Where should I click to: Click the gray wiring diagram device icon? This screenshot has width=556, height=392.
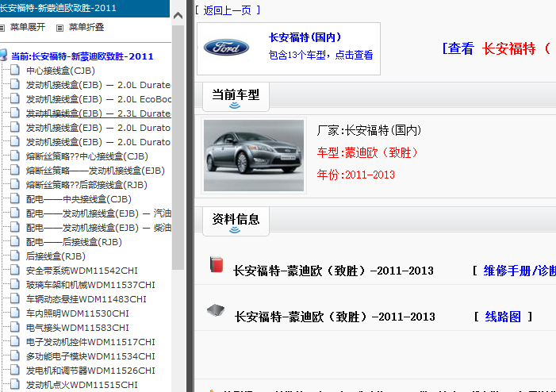(x=216, y=310)
